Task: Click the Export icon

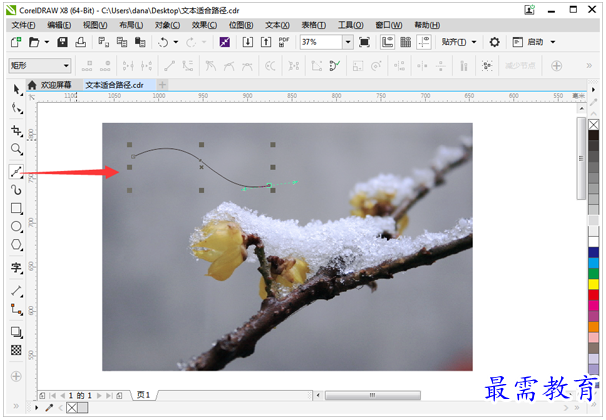Action: 266,42
